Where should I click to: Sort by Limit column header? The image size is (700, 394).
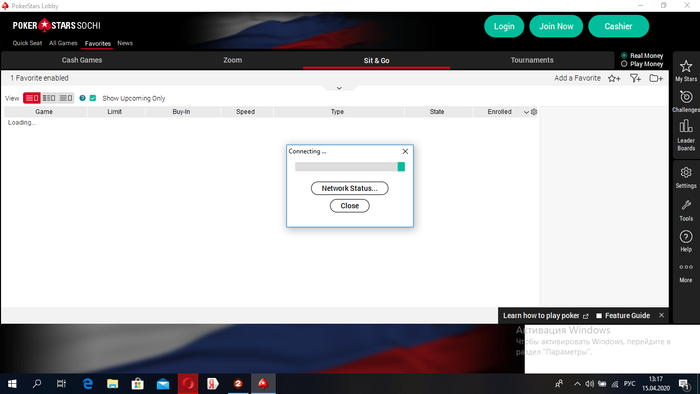[x=114, y=112]
